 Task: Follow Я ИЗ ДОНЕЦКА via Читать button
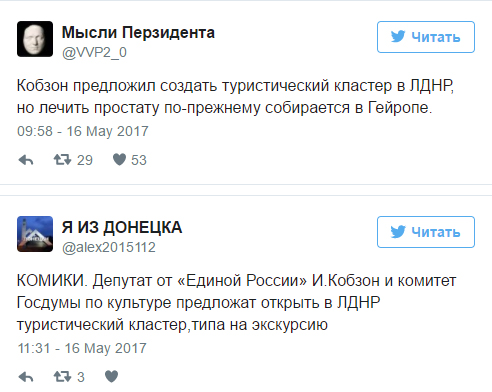pos(426,232)
